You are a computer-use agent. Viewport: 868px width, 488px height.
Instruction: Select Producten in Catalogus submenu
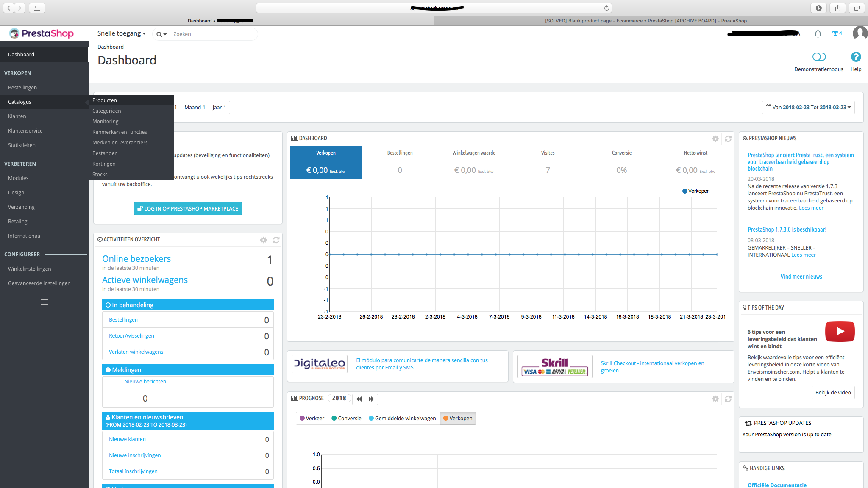(x=105, y=100)
